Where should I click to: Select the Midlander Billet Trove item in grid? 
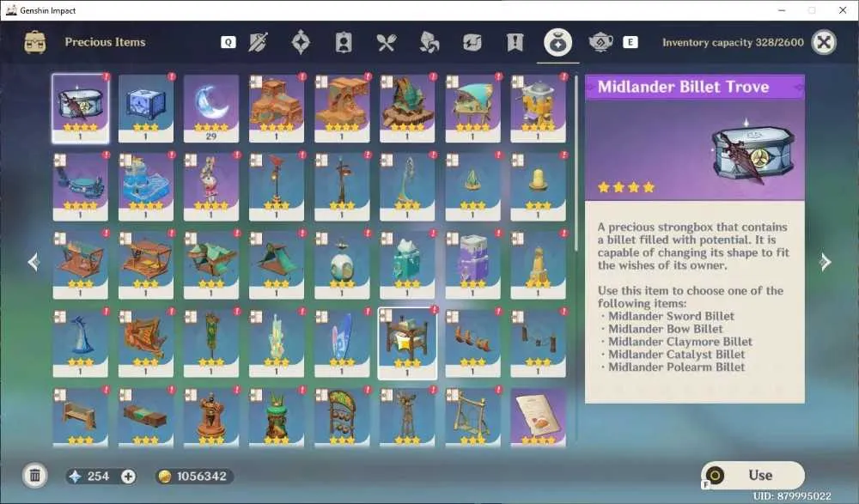(80, 108)
